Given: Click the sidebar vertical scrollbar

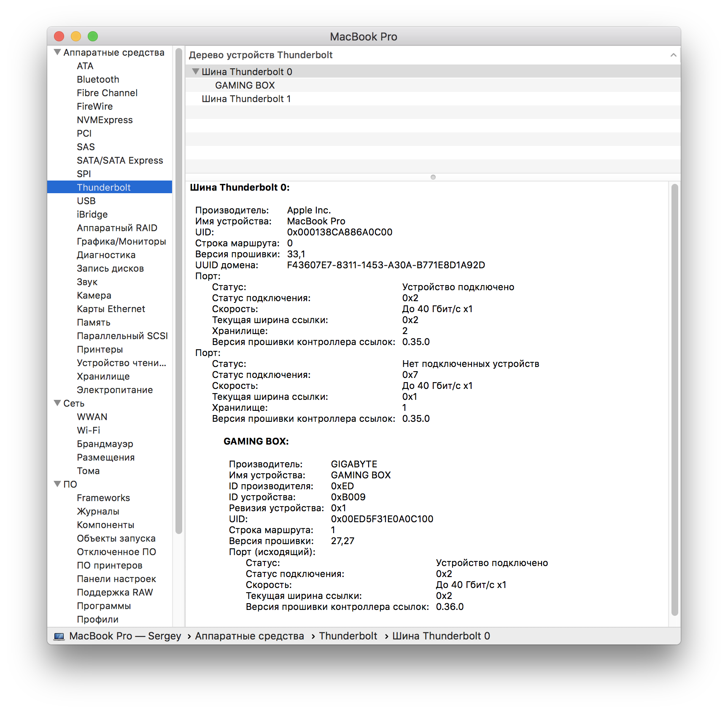Looking at the screenshot, I should [179, 291].
